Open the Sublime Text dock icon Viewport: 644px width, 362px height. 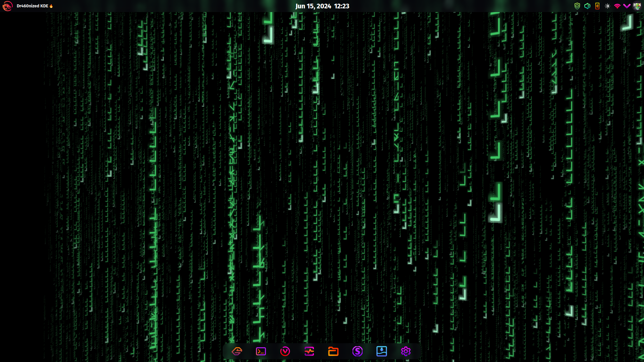point(237,351)
